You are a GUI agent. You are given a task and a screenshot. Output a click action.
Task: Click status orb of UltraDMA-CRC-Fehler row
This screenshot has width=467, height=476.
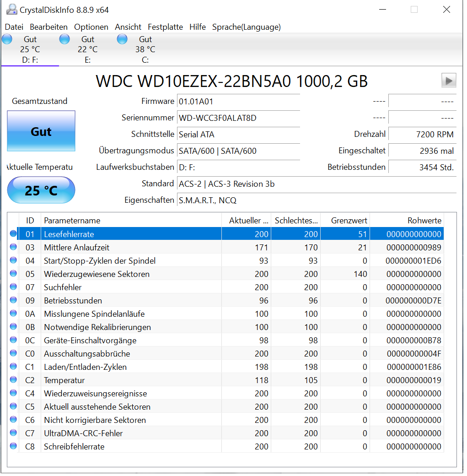coord(13,433)
